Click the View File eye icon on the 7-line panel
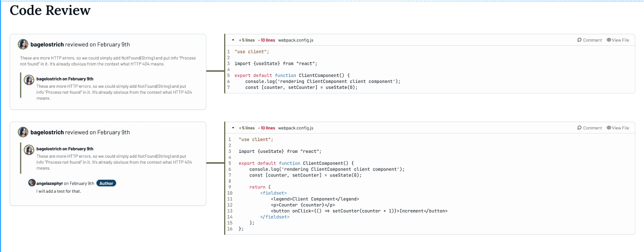This screenshot has height=252, width=644. (x=608, y=40)
